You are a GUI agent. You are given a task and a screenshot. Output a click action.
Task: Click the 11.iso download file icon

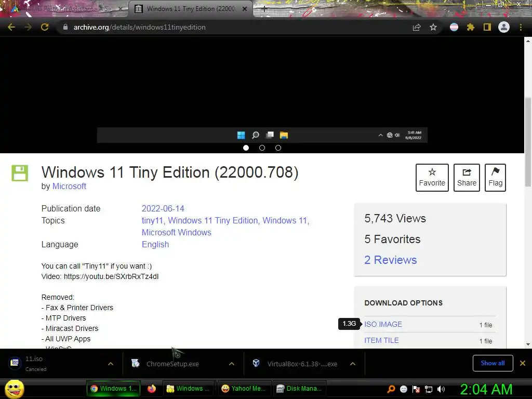[15, 363]
